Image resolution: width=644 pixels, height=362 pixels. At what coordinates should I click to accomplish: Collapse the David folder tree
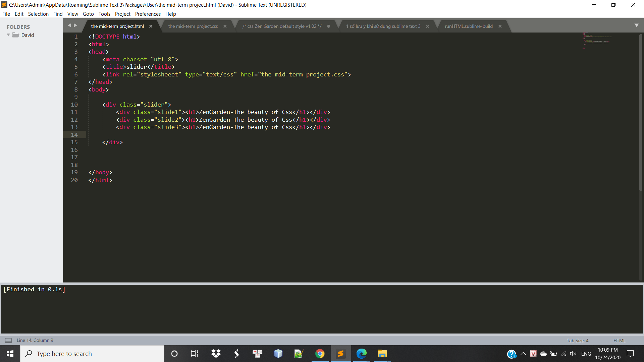[x=8, y=35]
